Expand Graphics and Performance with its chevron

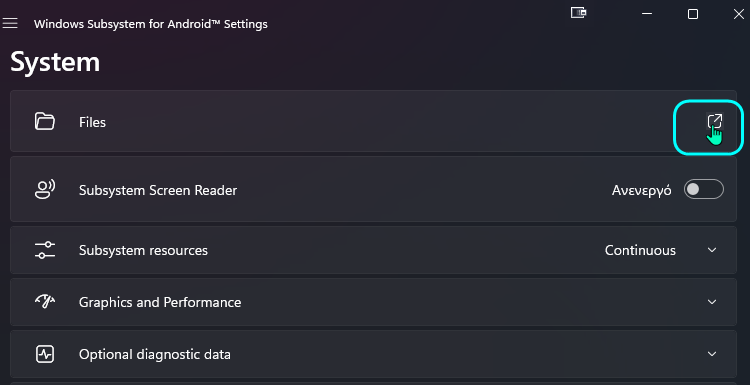click(712, 302)
